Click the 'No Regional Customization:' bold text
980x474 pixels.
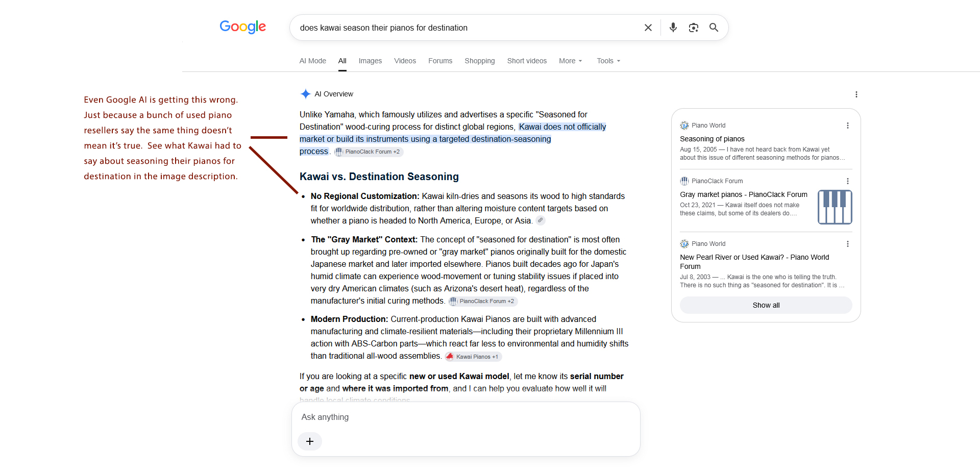365,196
